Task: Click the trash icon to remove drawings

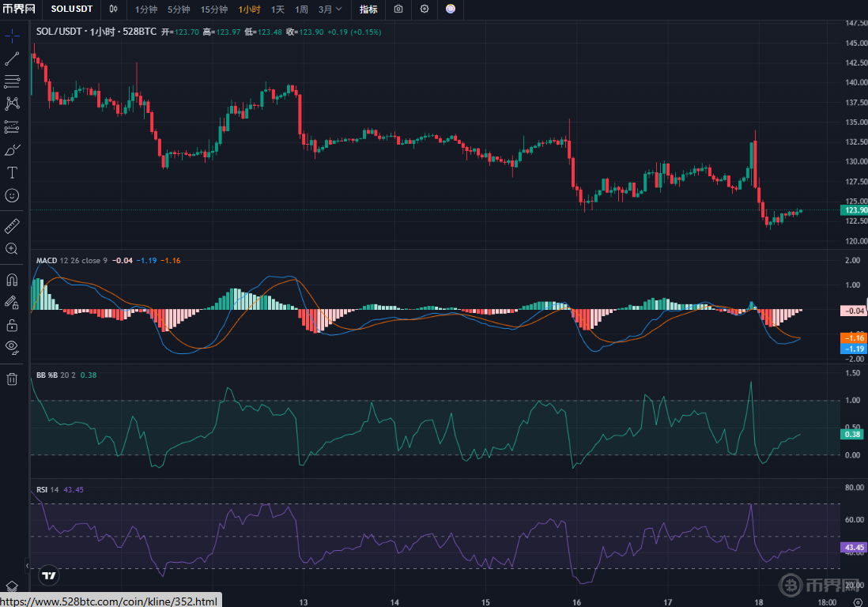Action: (12, 379)
